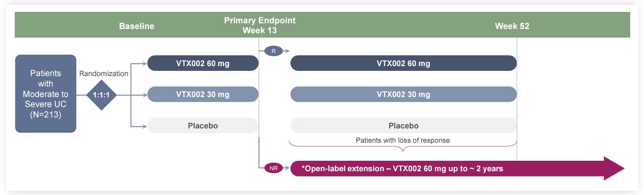The width and height of the screenshot is (644, 195).
Task: Select the Primary Endpoint Week 13 header
Action: tap(260, 26)
